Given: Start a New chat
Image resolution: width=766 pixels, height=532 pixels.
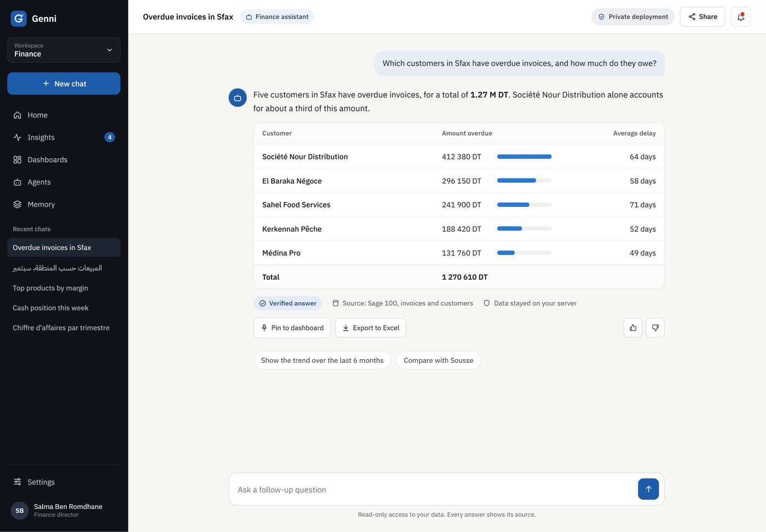Looking at the screenshot, I should pyautogui.click(x=63, y=84).
